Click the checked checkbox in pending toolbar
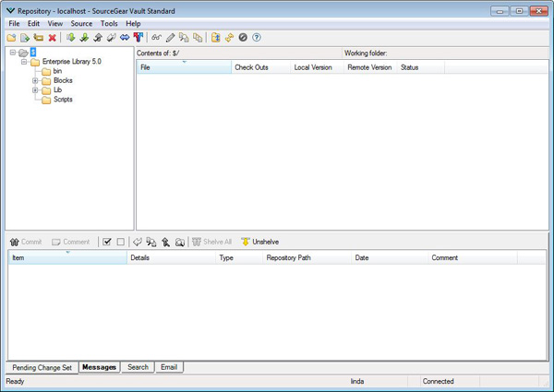This screenshot has height=392, width=554. click(x=107, y=242)
